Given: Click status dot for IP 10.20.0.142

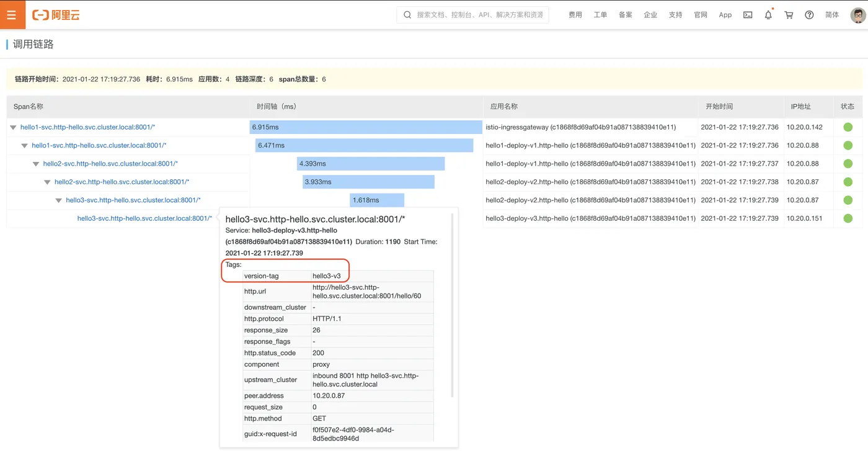Looking at the screenshot, I should coord(848,127).
